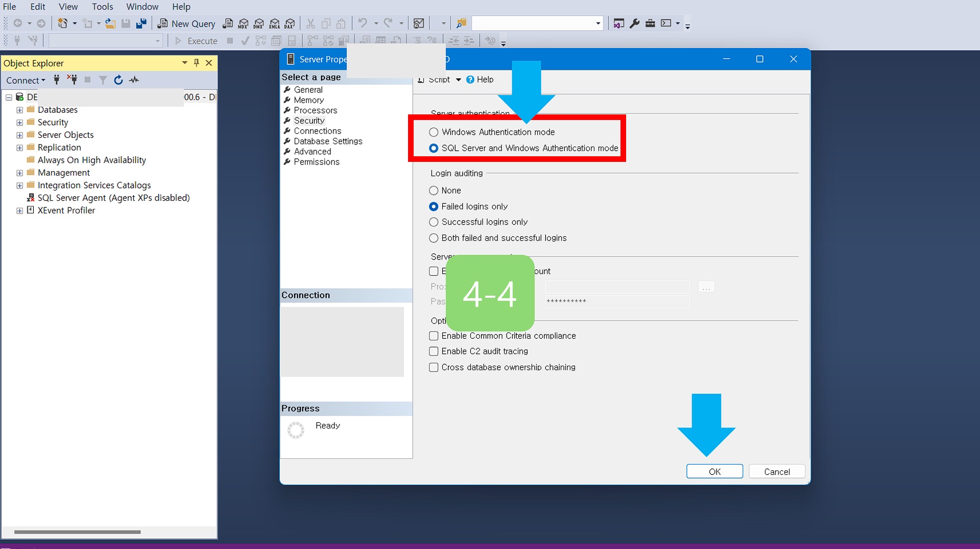Click the Navigate Backward arrow icon
Image resolution: width=980 pixels, height=549 pixels.
18,23
